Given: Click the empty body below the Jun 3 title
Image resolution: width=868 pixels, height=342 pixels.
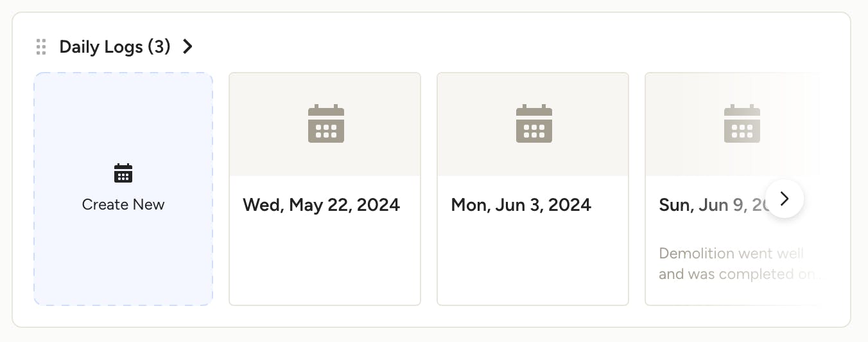Looking at the screenshot, I should pos(533,264).
